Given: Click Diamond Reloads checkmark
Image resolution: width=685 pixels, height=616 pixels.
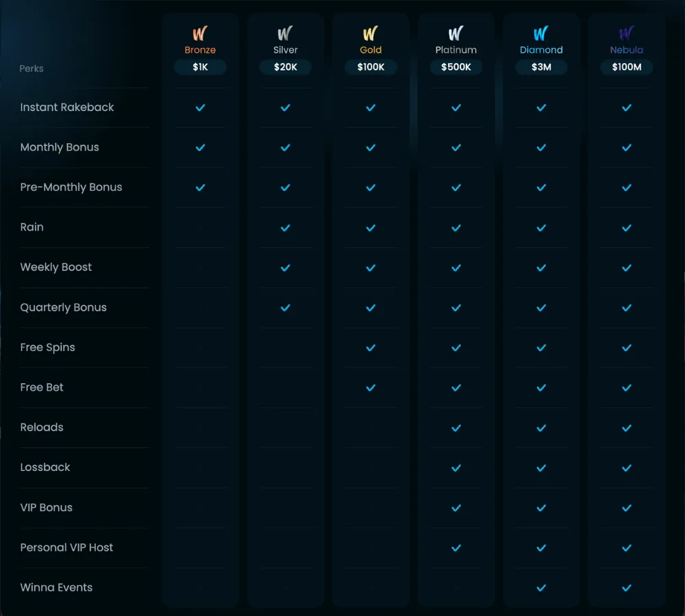Looking at the screenshot, I should click(x=541, y=428).
